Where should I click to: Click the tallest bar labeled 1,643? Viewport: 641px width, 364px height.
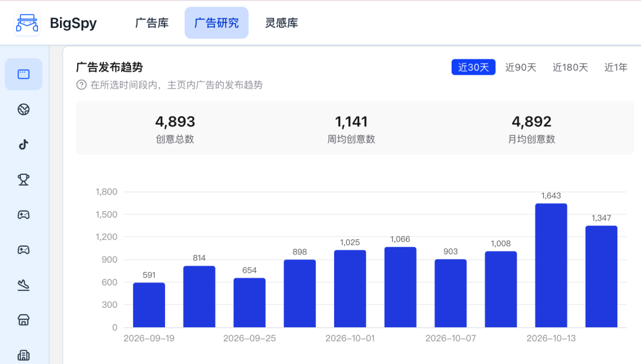pyautogui.click(x=551, y=266)
